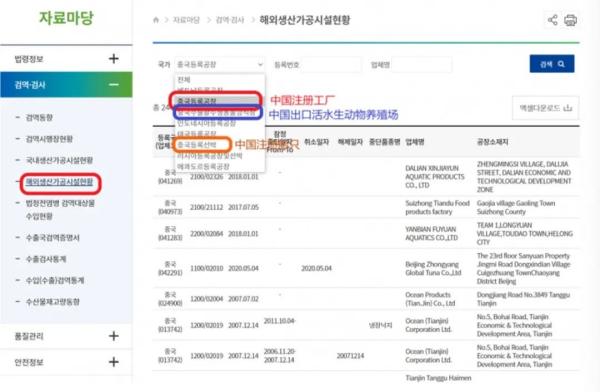Click registration number 2100/21112 cell
Image resolution: width=600 pixels, height=392 pixels.
point(206,207)
